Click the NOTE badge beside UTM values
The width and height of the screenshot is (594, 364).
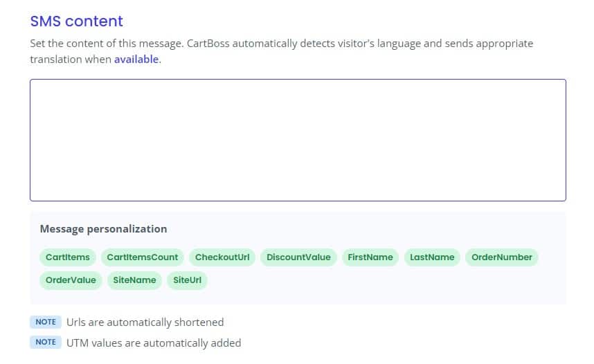click(x=46, y=342)
